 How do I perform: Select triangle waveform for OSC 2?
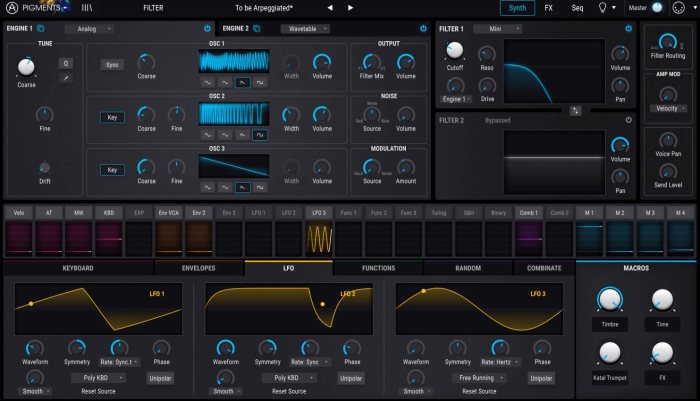[225, 135]
